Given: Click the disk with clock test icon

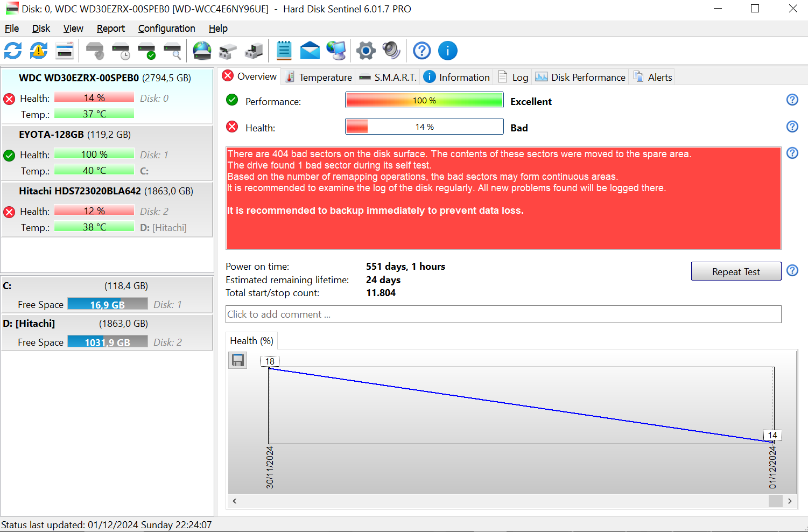Looking at the screenshot, I should [121, 51].
